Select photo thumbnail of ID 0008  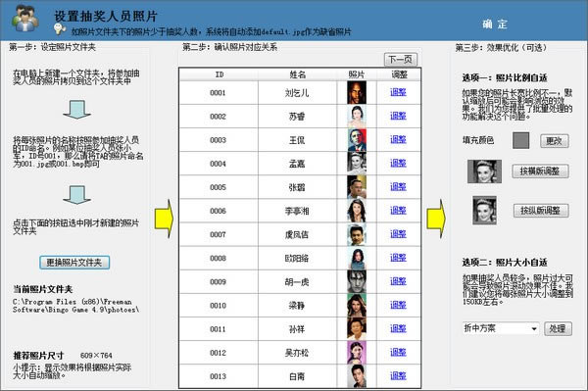tap(357, 258)
